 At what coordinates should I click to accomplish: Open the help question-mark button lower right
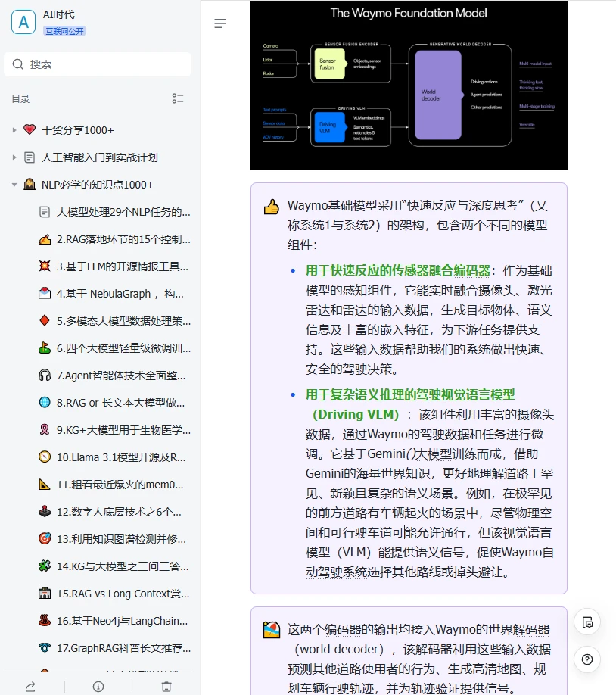click(x=587, y=659)
